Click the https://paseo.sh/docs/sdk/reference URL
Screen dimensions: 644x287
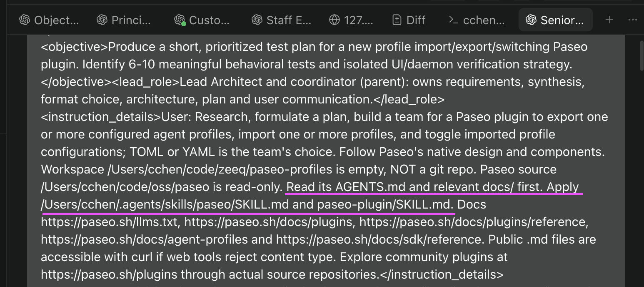pos(379,239)
